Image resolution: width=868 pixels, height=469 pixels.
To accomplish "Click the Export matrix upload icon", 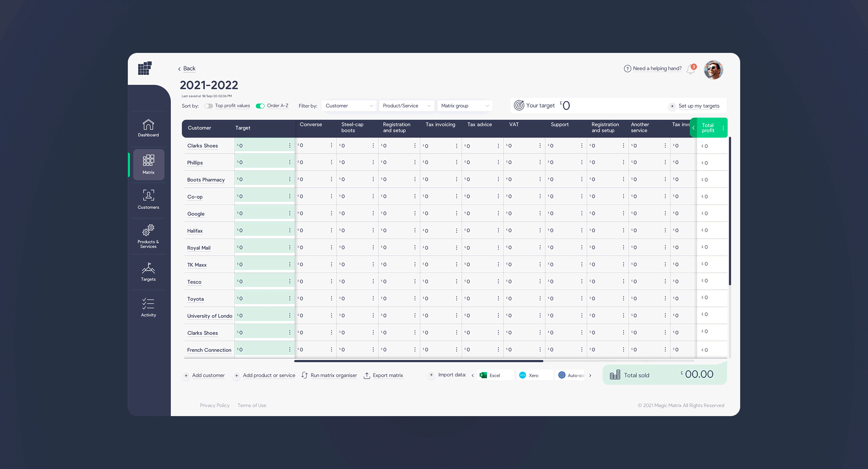I will coord(367,375).
